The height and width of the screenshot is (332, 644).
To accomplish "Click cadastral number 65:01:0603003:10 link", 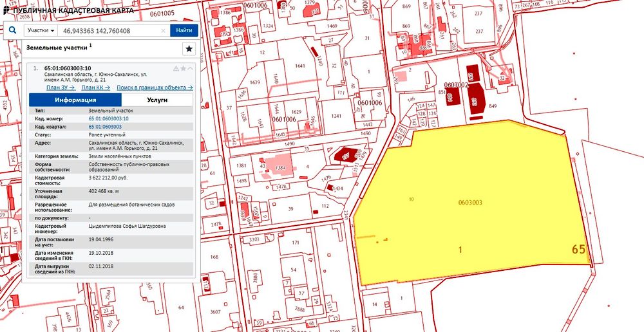I will (108, 119).
